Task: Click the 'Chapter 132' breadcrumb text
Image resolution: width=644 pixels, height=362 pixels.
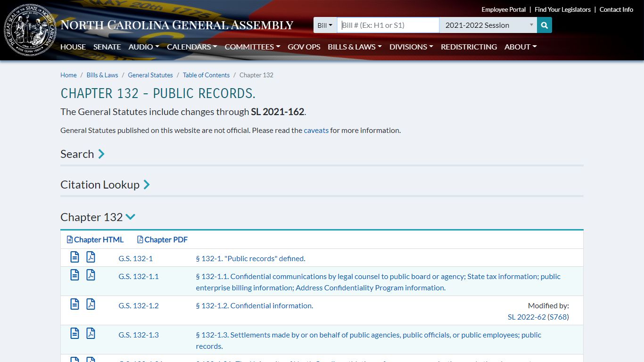Action: coord(256,75)
